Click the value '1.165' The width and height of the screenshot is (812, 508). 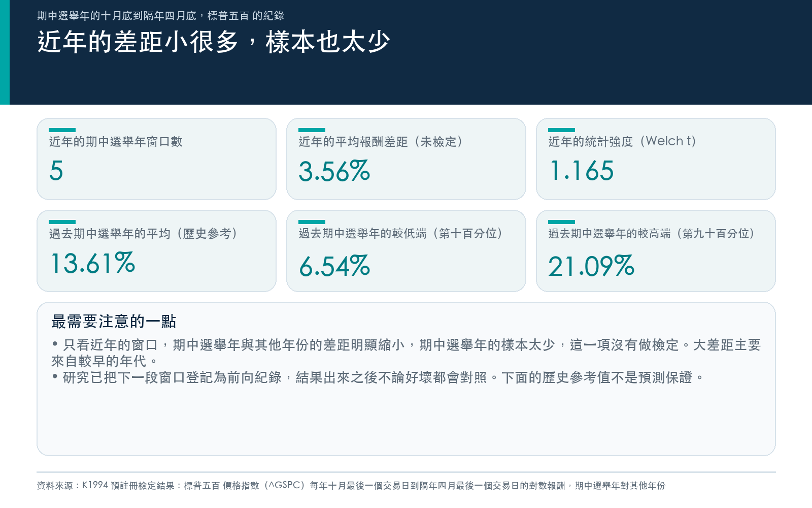click(x=582, y=171)
